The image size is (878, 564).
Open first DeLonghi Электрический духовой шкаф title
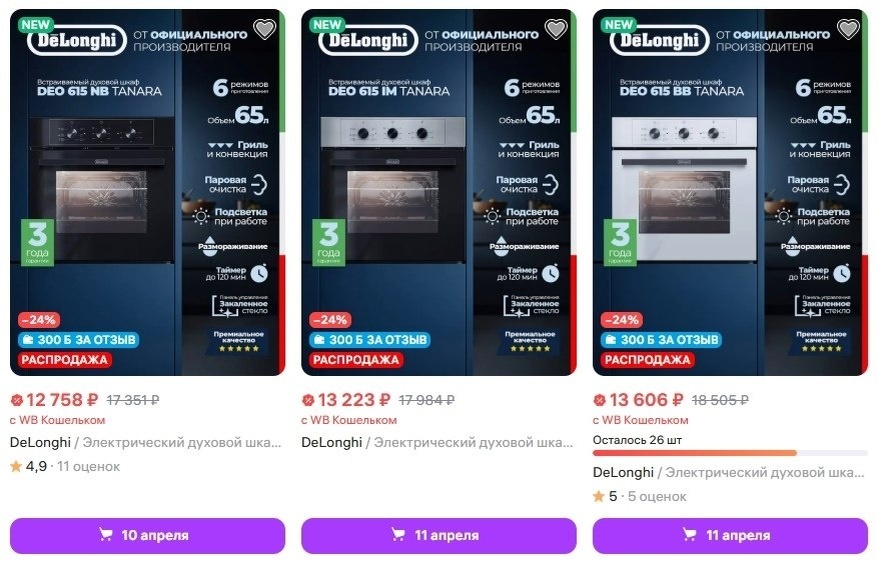click(146, 442)
